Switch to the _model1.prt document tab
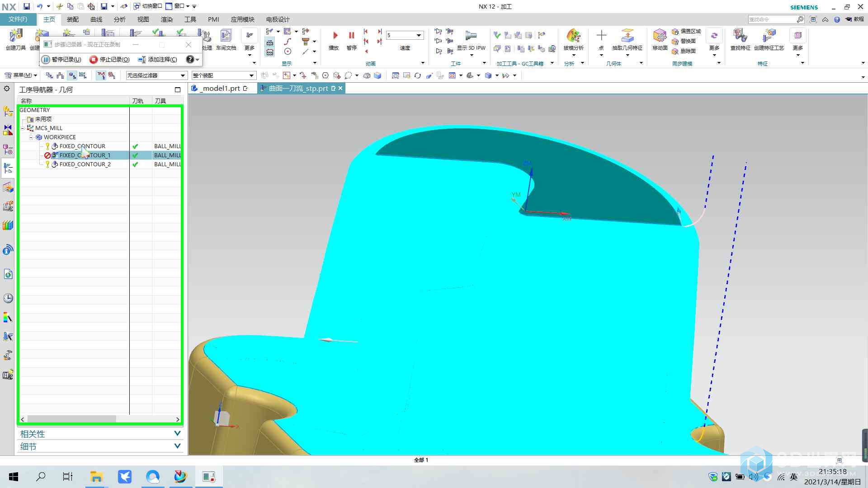 pyautogui.click(x=220, y=89)
